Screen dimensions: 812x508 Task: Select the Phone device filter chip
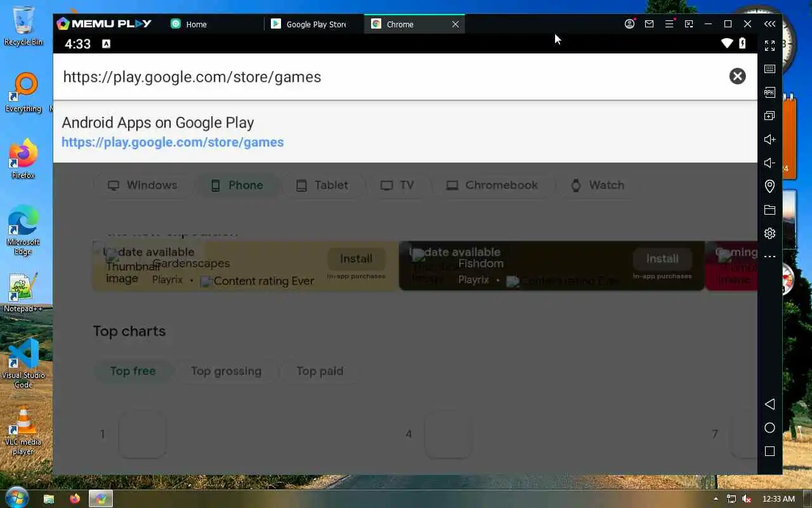[x=237, y=185]
